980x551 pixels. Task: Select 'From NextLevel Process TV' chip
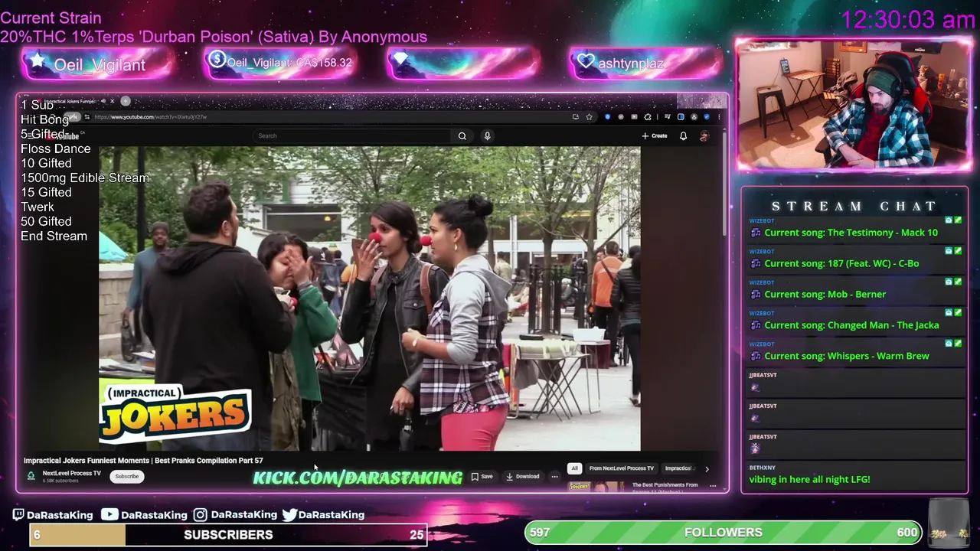pos(622,468)
